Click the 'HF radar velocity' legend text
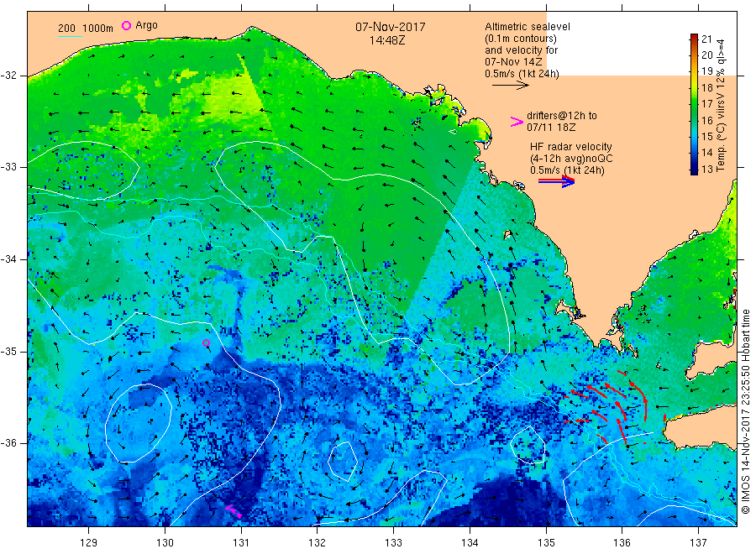 (x=571, y=146)
